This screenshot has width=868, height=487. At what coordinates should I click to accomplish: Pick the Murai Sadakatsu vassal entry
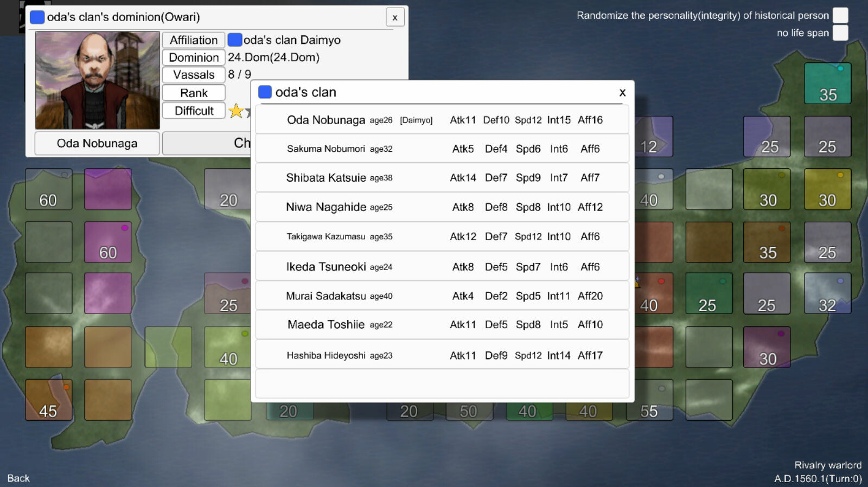(x=442, y=296)
